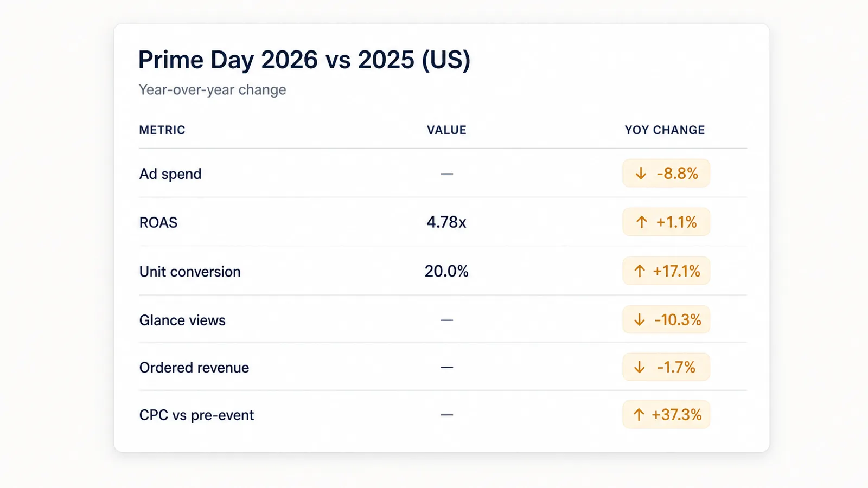Screen dimensions: 868x488
Task: Select the -1.7% change value
Action: tap(676, 367)
